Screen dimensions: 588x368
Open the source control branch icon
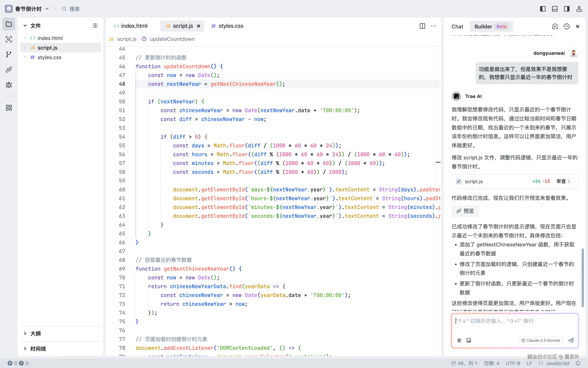pos(9,54)
